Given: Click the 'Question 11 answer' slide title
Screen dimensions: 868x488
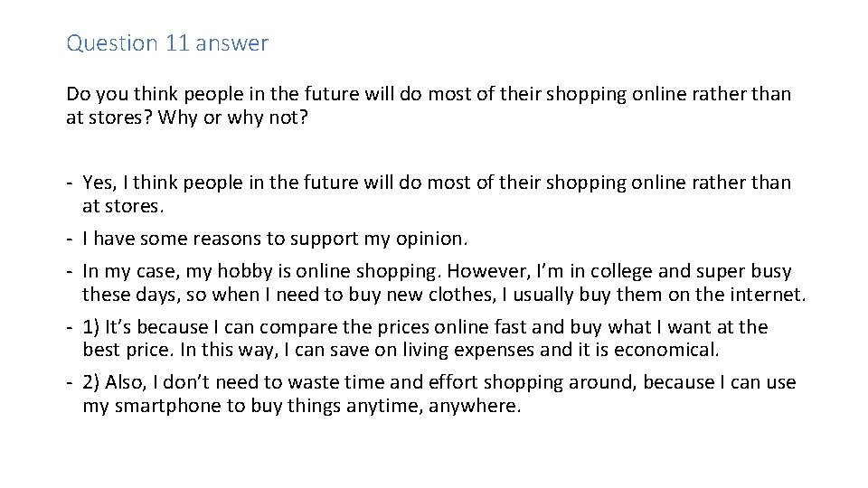Looking at the screenshot, I should [167, 42].
